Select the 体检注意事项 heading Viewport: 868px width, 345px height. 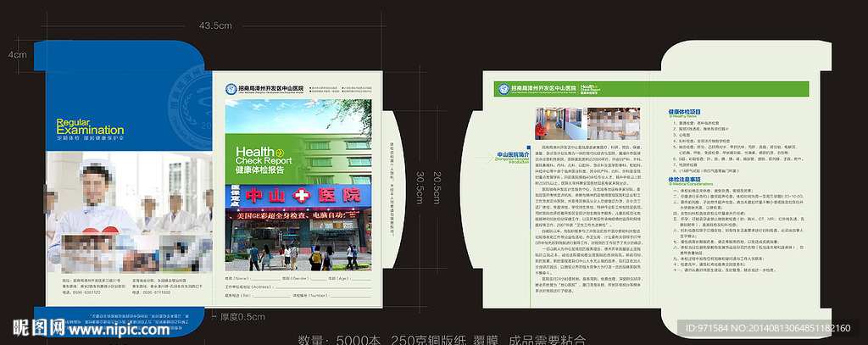coord(684,180)
